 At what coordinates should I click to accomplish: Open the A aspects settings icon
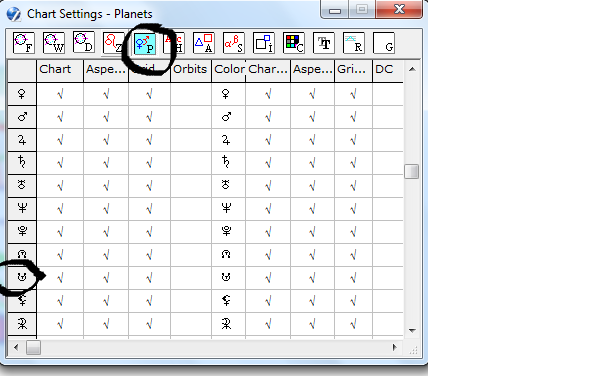(204, 43)
